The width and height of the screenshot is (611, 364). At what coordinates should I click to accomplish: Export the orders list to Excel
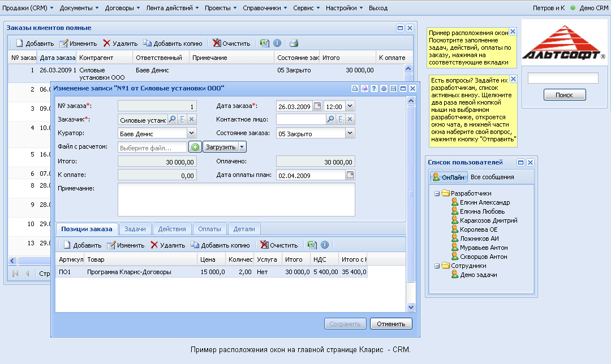click(264, 43)
